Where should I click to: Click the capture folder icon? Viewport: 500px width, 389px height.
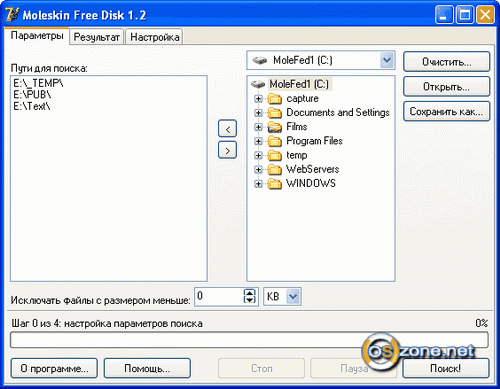[x=275, y=99]
